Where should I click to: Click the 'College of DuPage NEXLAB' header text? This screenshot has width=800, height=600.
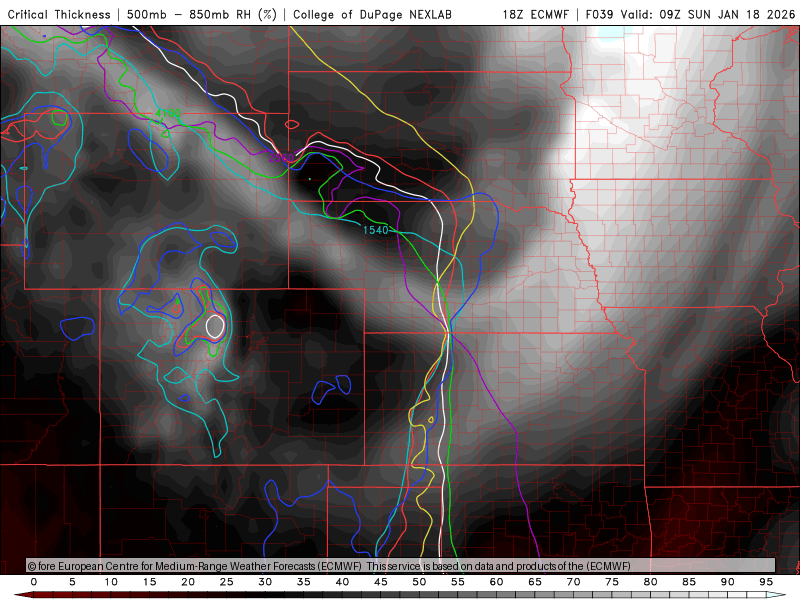click(x=372, y=15)
